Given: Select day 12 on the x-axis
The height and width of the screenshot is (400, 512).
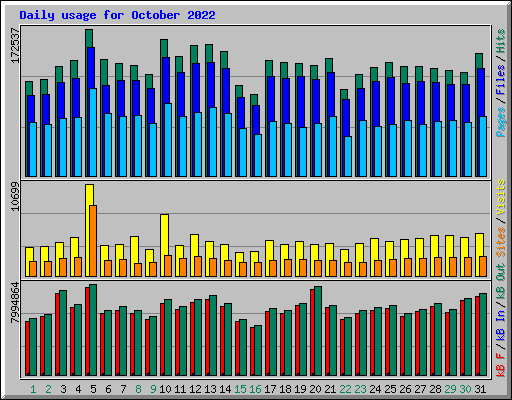Looking at the screenshot, I should 195,389.
